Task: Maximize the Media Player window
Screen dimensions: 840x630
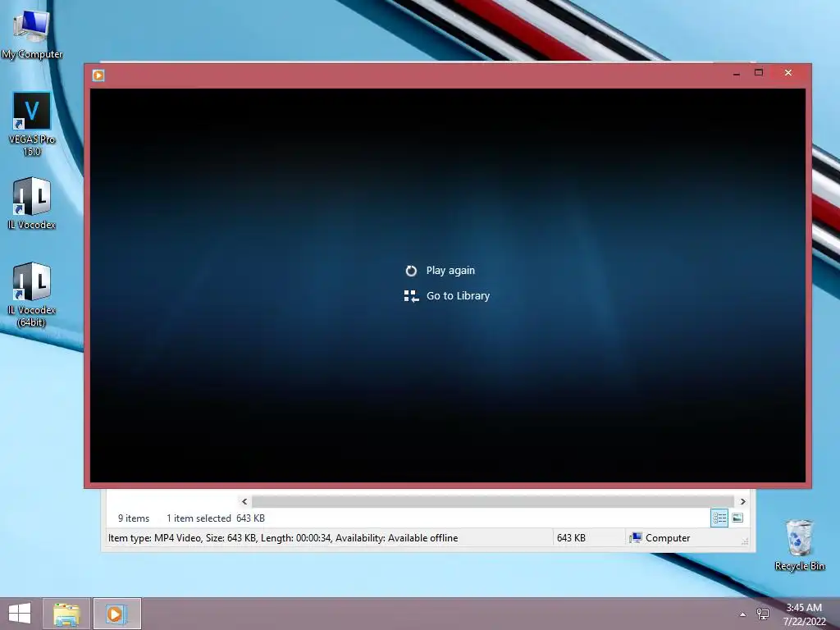Action: point(759,73)
